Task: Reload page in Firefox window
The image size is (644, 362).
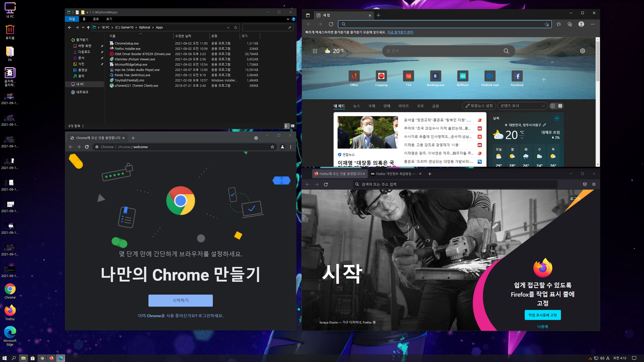Action: pos(326,184)
